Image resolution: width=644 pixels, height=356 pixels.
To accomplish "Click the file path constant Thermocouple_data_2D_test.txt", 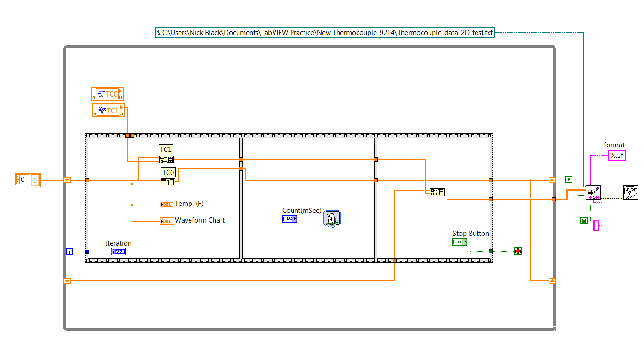I will pyautogui.click(x=325, y=32).
